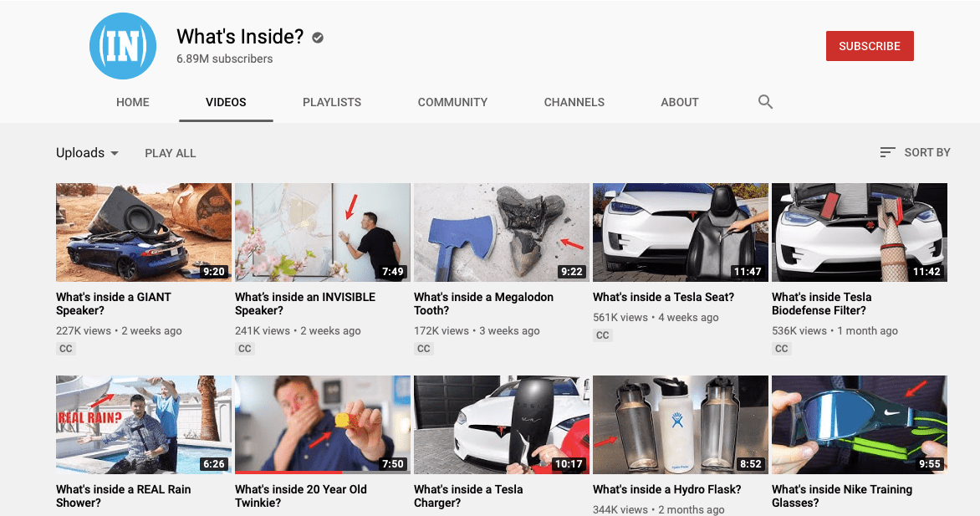
Task: Click CC badge under GIANT Speaker video
Action: point(65,349)
